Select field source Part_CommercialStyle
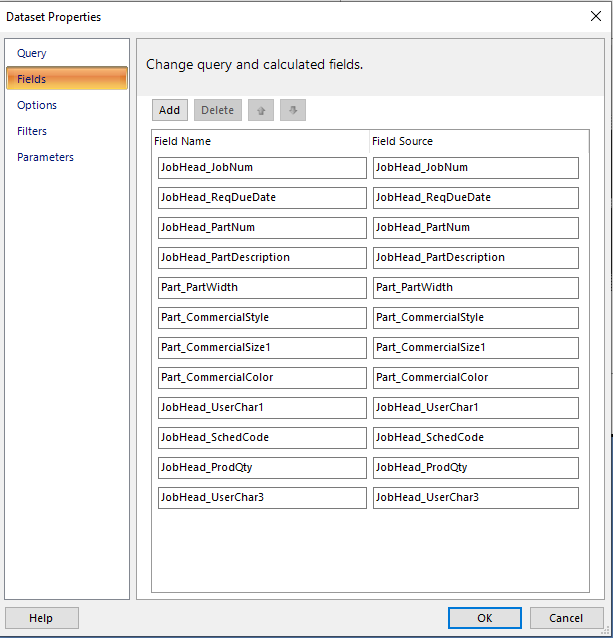 tap(476, 318)
